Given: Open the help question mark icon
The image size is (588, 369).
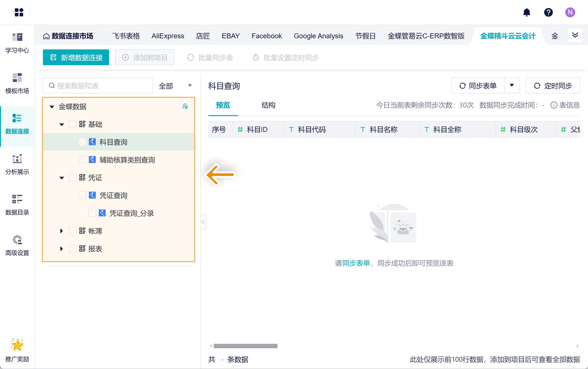Looking at the screenshot, I should pos(548,12).
